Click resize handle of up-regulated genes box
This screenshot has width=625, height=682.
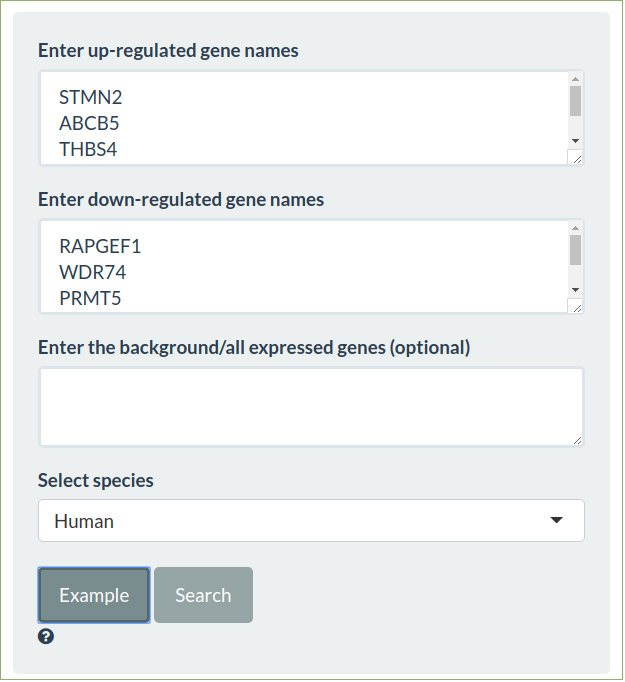(576, 158)
